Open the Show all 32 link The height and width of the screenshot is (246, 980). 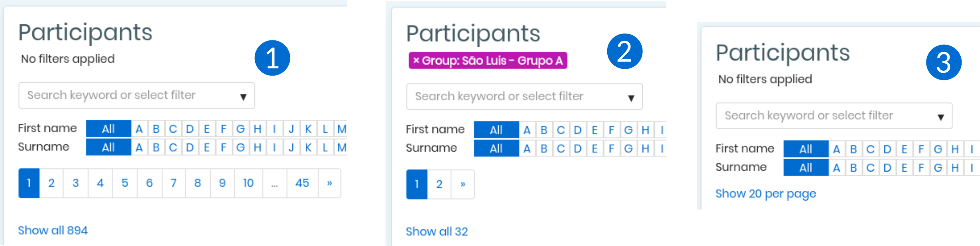[437, 232]
